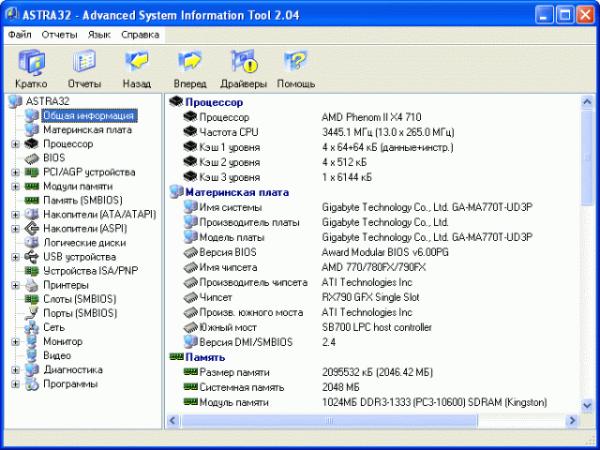The image size is (600, 450).
Task: Select the Сеть network icon in tree
Action: pos(32,327)
